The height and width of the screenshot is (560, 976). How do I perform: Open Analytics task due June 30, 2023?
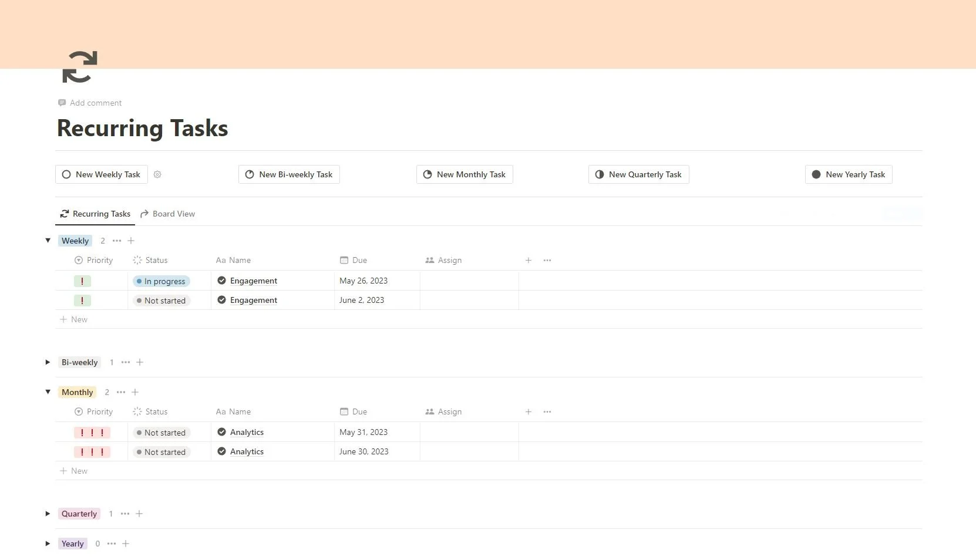tap(247, 451)
